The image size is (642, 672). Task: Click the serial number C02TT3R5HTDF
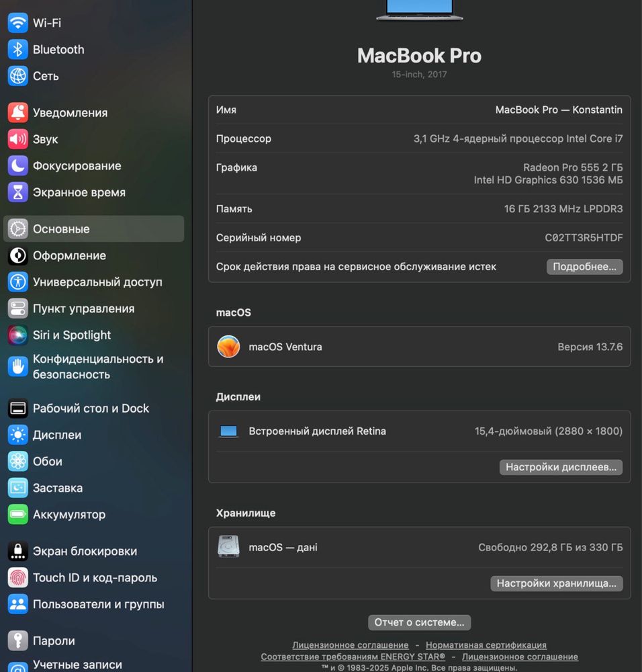point(584,237)
